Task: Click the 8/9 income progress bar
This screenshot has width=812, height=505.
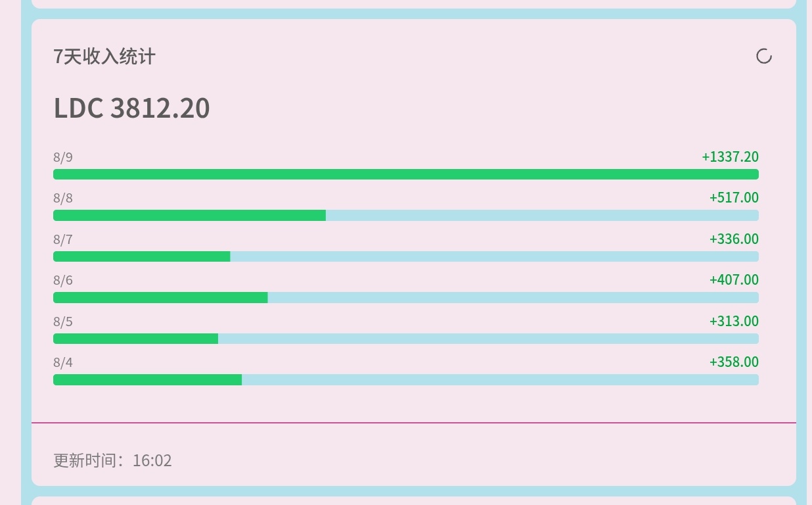Action: 406,174
